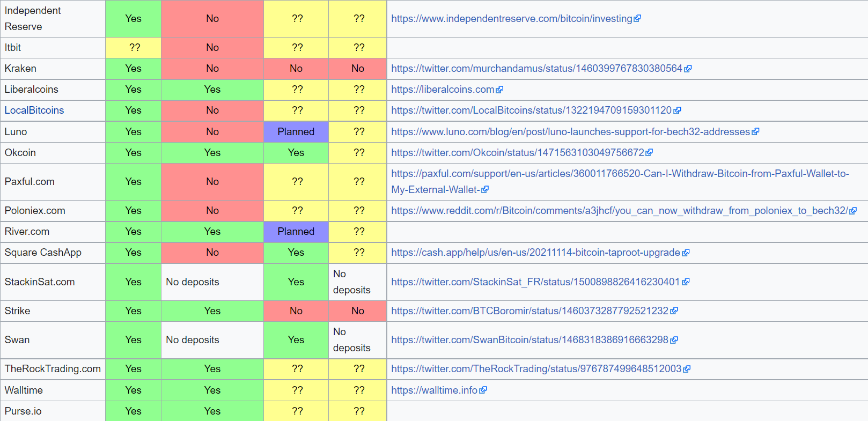Click the external-link icon after the luno.com URL
The image size is (868, 421).
pyautogui.click(x=755, y=132)
